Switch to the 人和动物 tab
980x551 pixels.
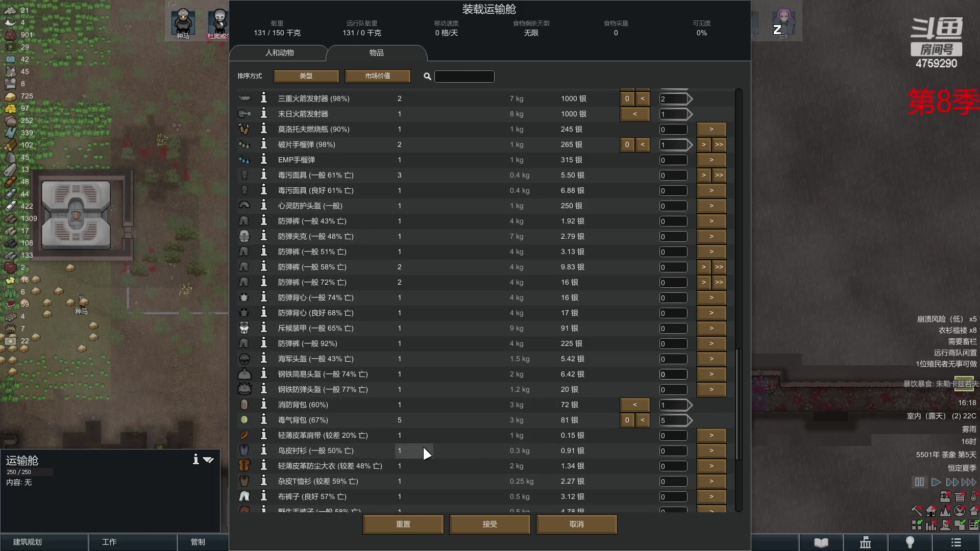280,53
